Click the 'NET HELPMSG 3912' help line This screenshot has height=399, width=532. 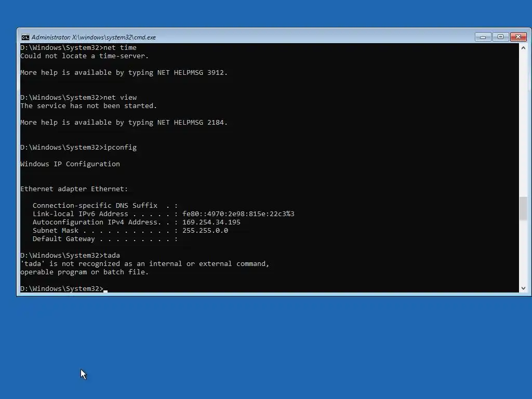124,73
